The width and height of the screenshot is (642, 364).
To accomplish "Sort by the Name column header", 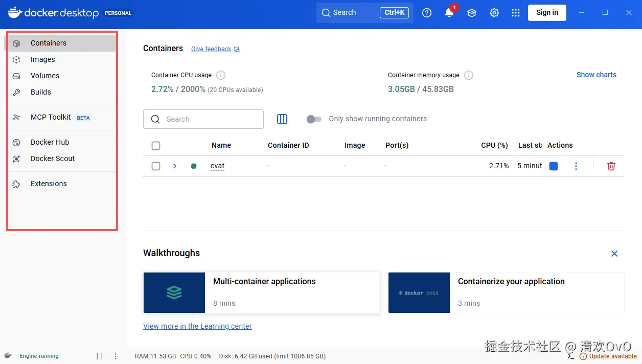I will [x=221, y=146].
